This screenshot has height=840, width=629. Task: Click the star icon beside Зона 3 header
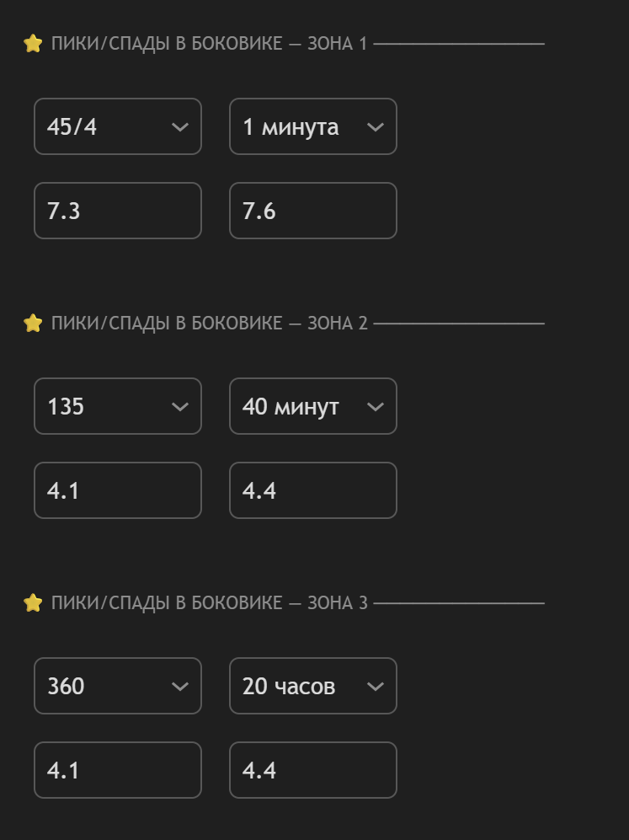tap(33, 603)
